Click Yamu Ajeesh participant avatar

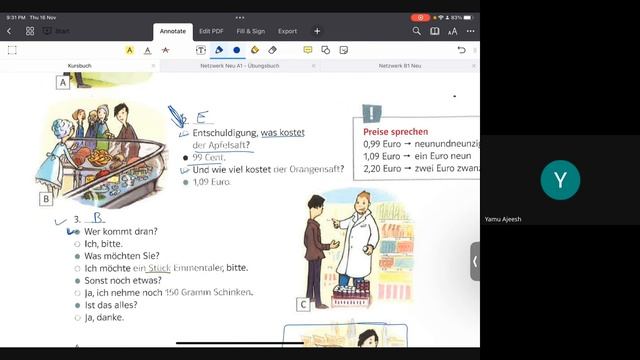tap(560, 180)
